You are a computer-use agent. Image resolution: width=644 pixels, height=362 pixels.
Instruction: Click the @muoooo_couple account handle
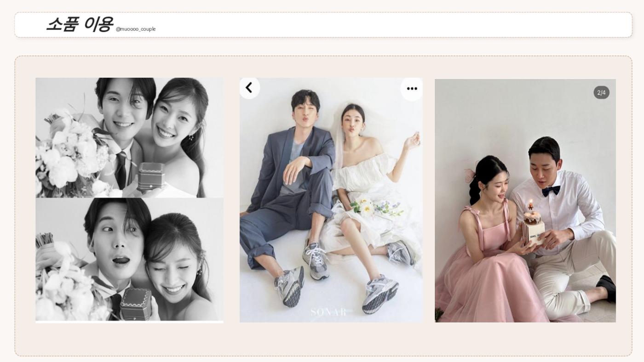pos(136,29)
